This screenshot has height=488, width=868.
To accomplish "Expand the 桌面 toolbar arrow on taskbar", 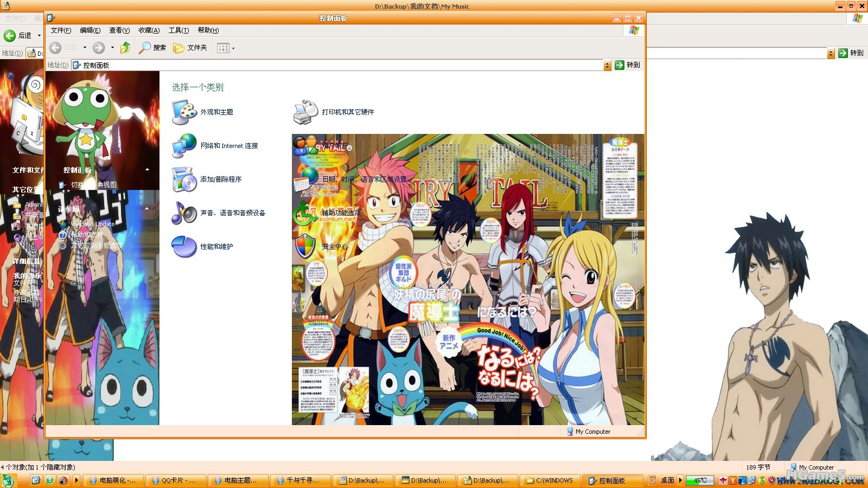I will click(x=680, y=480).
